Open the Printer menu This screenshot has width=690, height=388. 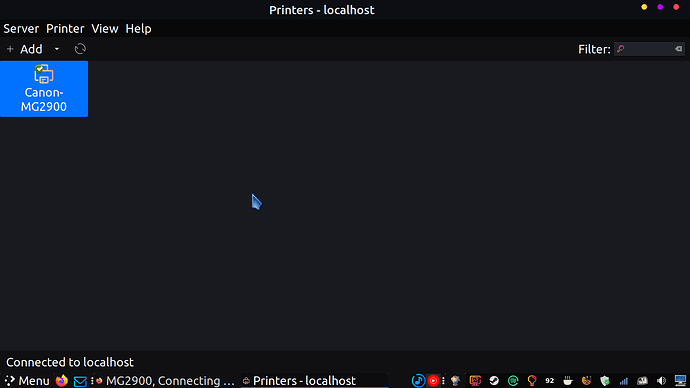pos(65,29)
